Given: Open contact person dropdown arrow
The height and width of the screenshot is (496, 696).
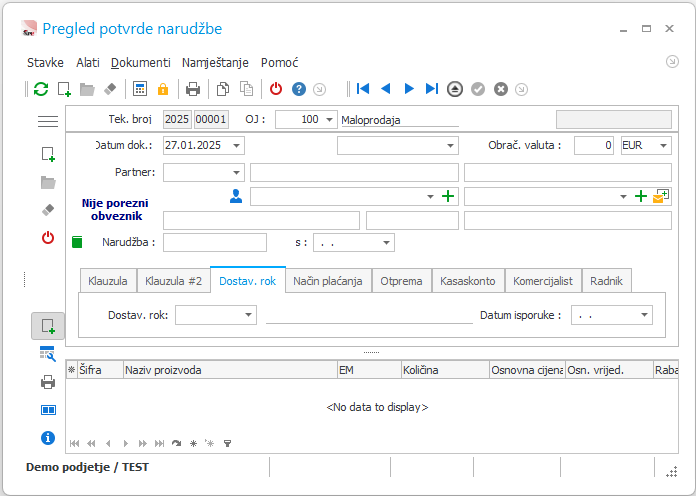Looking at the screenshot, I should point(430,196).
